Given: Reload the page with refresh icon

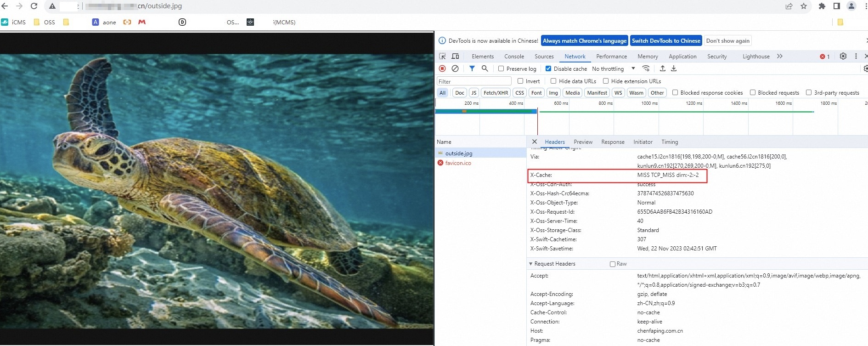Looking at the screenshot, I should [34, 6].
